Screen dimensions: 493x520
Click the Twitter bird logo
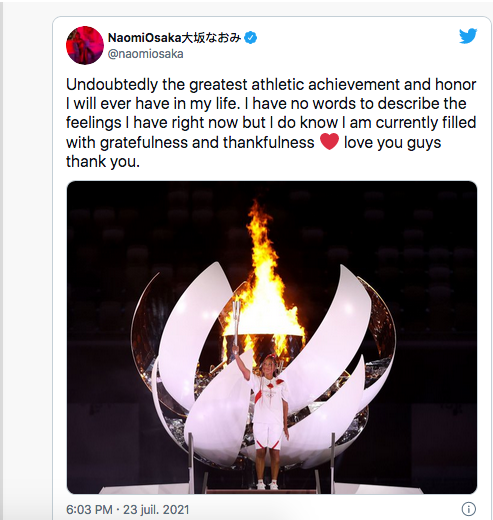[x=468, y=36]
